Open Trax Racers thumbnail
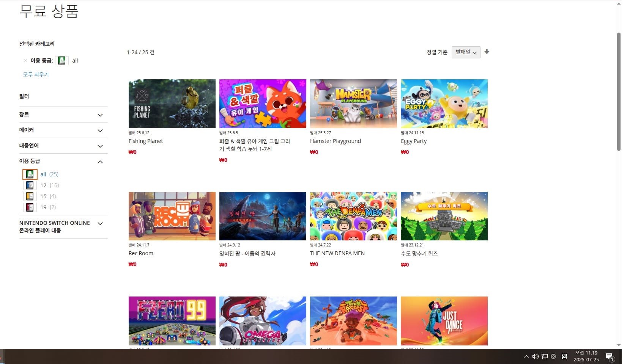This screenshot has width=627, height=364. coord(353,321)
